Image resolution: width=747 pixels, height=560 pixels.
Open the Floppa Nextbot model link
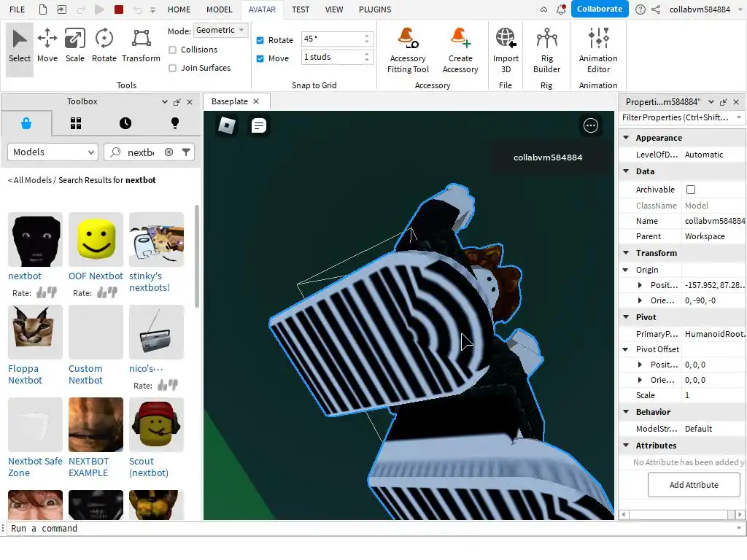click(26, 374)
